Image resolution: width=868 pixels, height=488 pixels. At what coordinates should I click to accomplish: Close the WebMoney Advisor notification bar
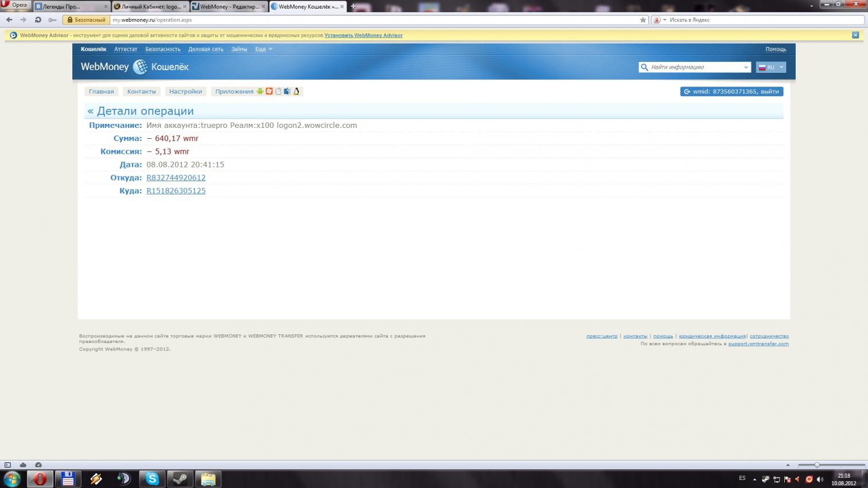click(x=855, y=35)
